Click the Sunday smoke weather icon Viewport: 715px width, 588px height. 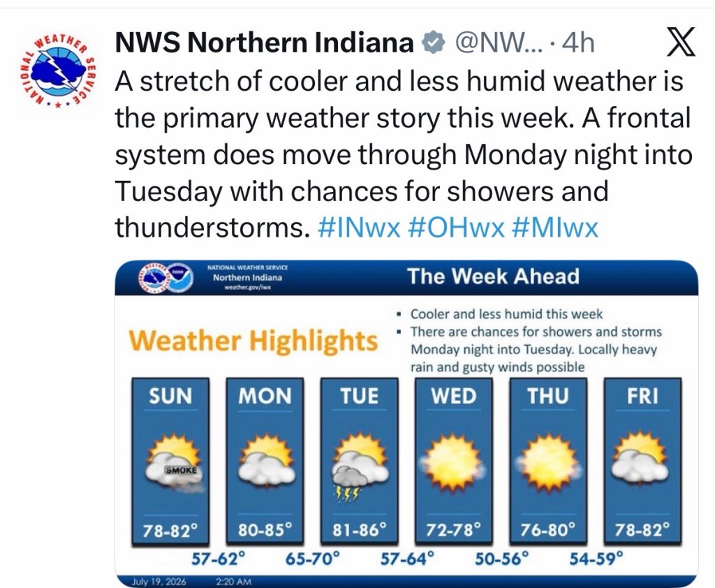[174, 464]
